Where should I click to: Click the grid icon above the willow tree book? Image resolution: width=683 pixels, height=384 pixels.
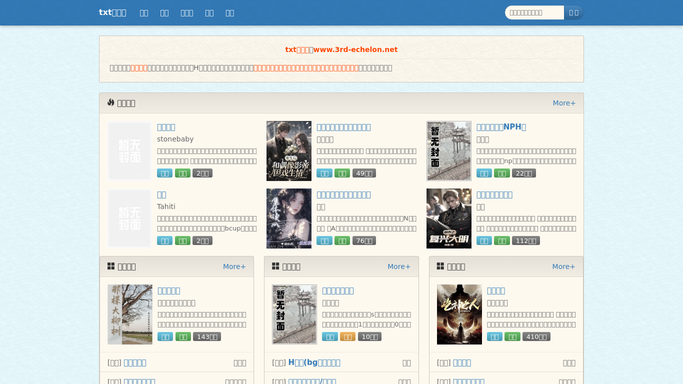click(111, 266)
